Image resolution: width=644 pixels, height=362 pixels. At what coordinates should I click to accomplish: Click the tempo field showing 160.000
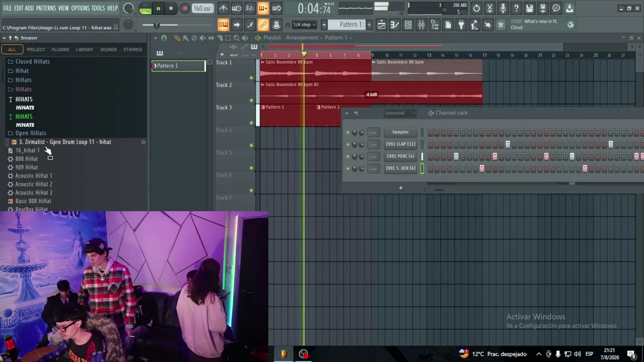[202, 9]
